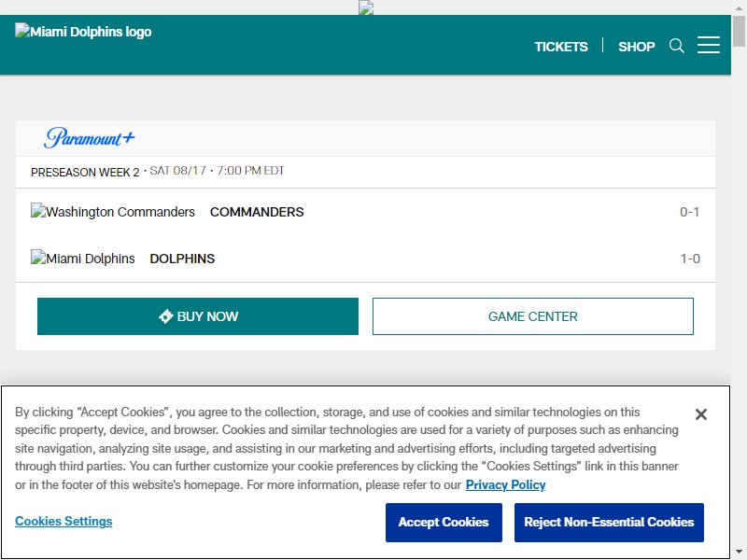Open the SHOP menu item

(x=637, y=47)
